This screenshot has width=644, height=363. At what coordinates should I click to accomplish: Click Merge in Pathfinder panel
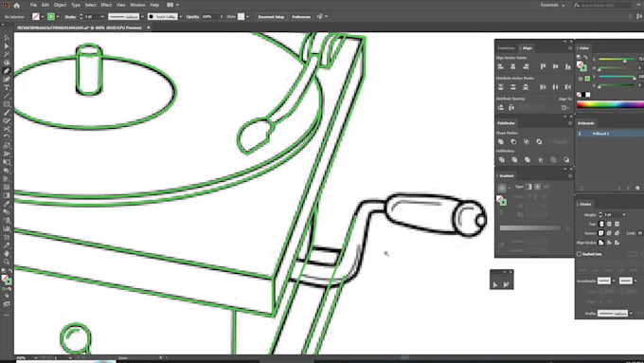pos(528,159)
